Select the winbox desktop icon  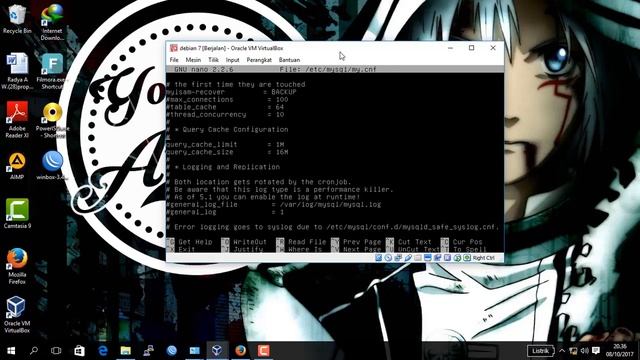[52, 166]
